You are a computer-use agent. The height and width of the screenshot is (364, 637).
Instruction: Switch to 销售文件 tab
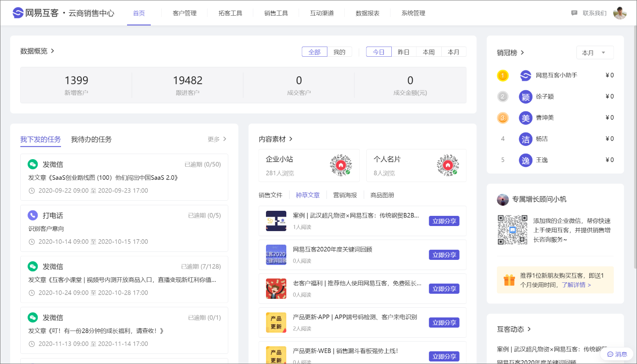271,195
